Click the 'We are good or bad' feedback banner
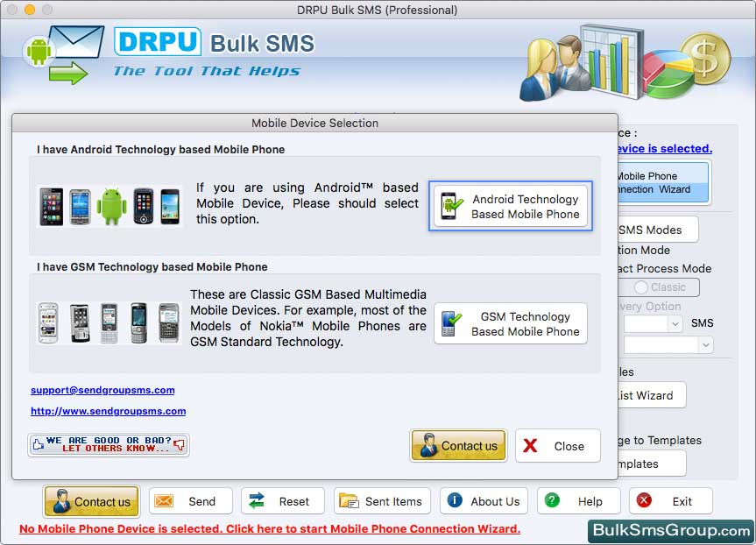This screenshot has width=756, height=545. tap(109, 445)
